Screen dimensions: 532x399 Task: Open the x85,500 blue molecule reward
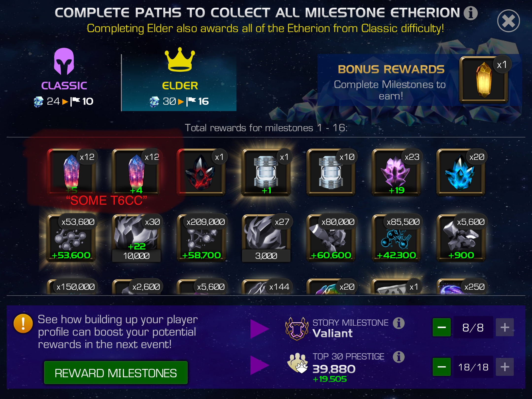coord(396,237)
